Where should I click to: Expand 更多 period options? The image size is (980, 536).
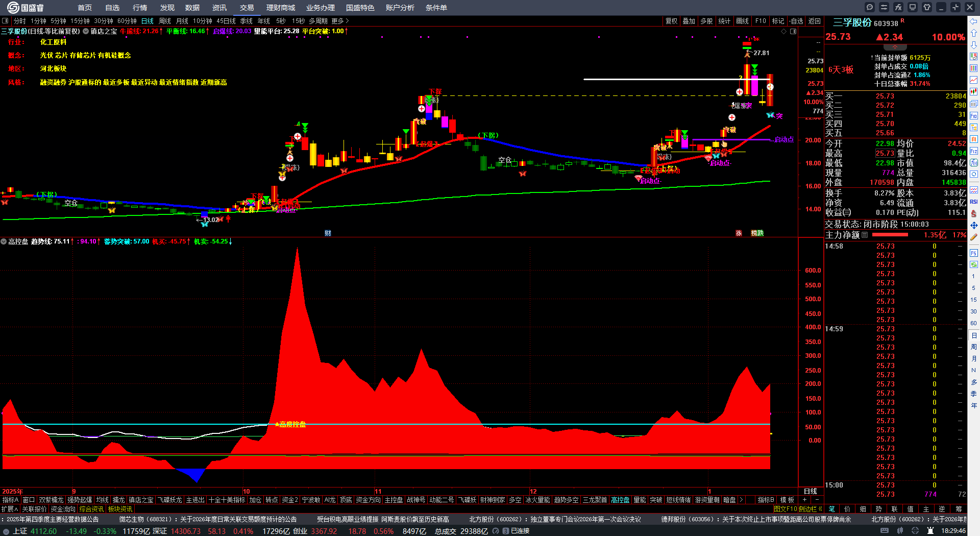pos(340,21)
